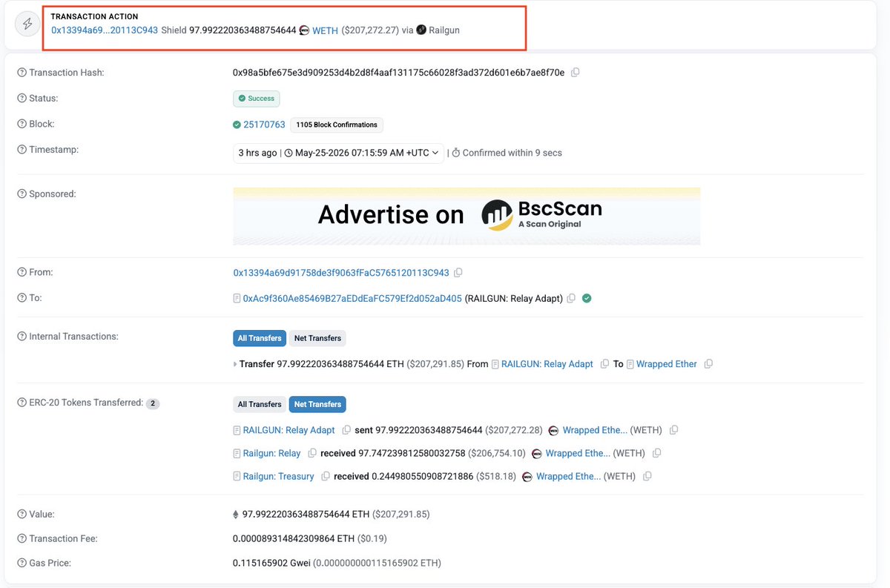Click help icon next to Timestamp
The width and height of the screenshot is (890, 588).
click(x=22, y=150)
